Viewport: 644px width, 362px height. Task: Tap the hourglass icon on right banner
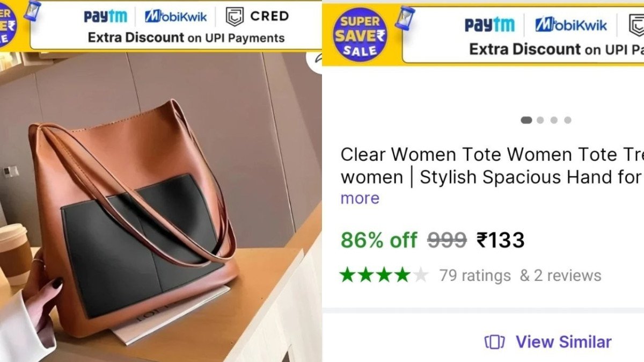pyautogui.click(x=406, y=18)
